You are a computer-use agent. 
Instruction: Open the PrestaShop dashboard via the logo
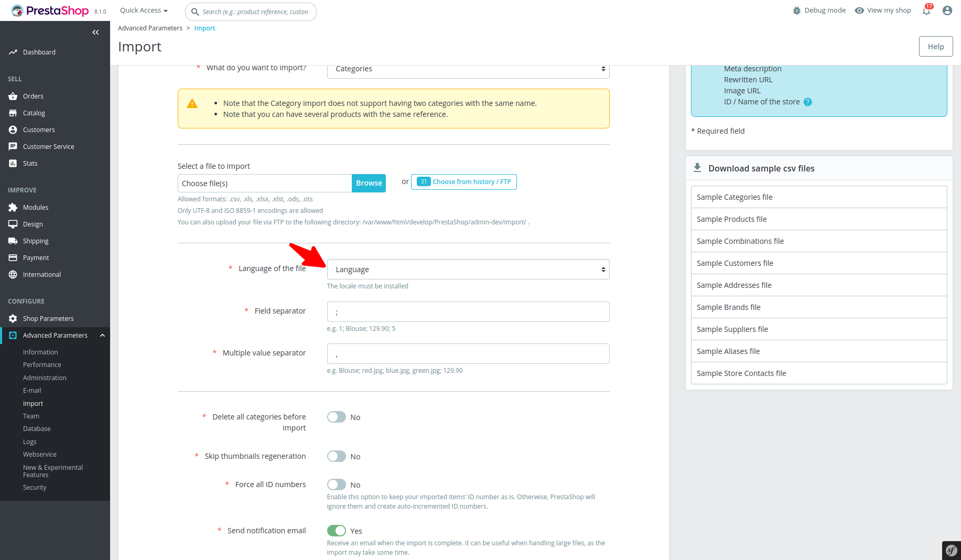51,10
